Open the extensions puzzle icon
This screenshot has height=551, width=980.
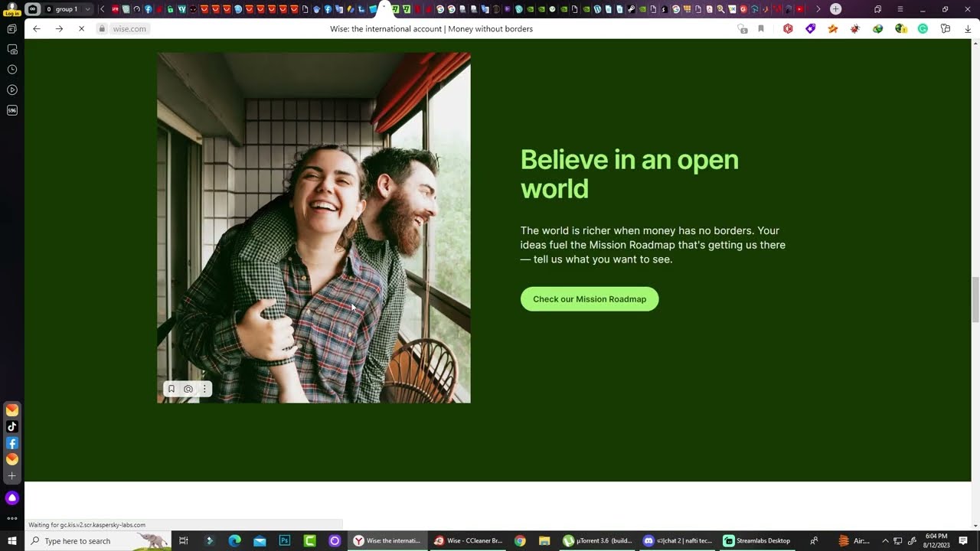(x=946, y=29)
